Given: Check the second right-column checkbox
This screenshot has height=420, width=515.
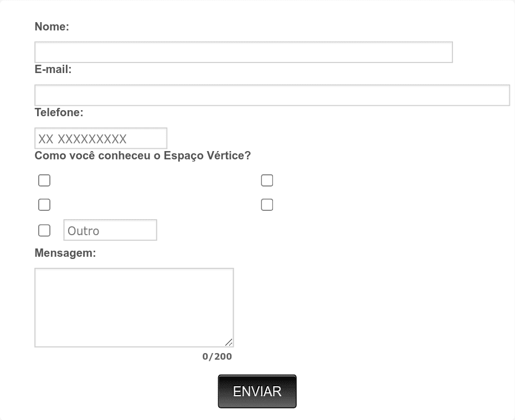Looking at the screenshot, I should click(x=267, y=205).
